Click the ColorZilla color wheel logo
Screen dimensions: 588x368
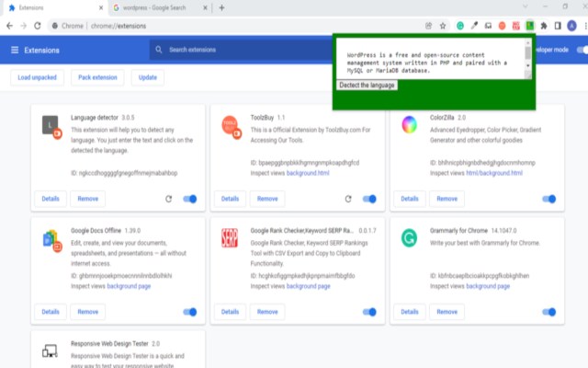(409, 125)
